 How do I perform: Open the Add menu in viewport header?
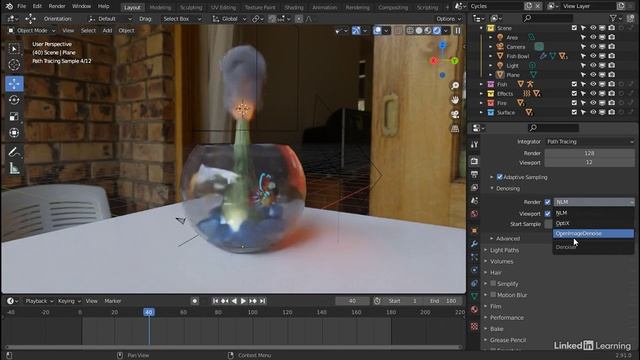[107, 31]
